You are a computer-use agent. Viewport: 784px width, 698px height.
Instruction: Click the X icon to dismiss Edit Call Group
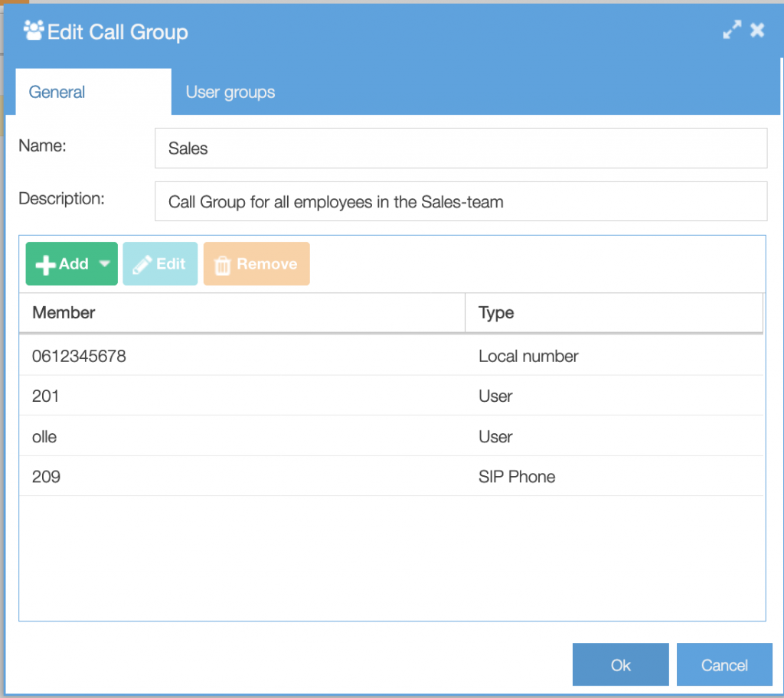coord(758,29)
